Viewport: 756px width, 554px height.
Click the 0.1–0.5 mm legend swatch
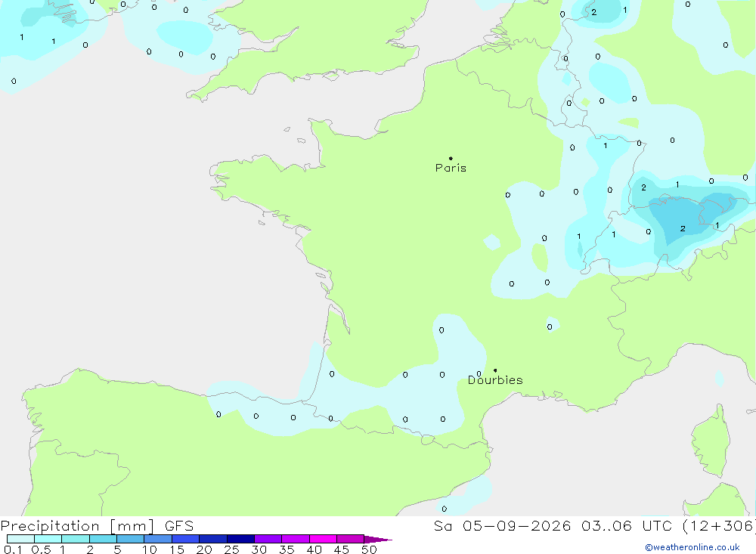(x=20, y=539)
